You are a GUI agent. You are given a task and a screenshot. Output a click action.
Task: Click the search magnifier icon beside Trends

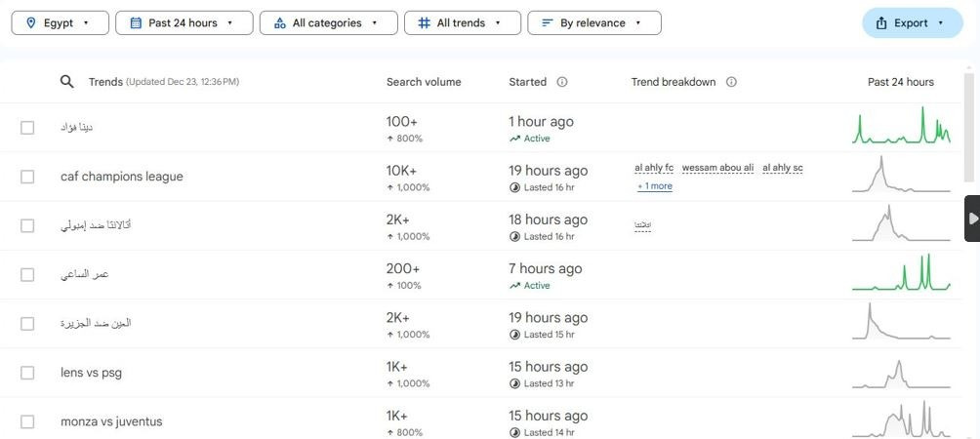[67, 82]
